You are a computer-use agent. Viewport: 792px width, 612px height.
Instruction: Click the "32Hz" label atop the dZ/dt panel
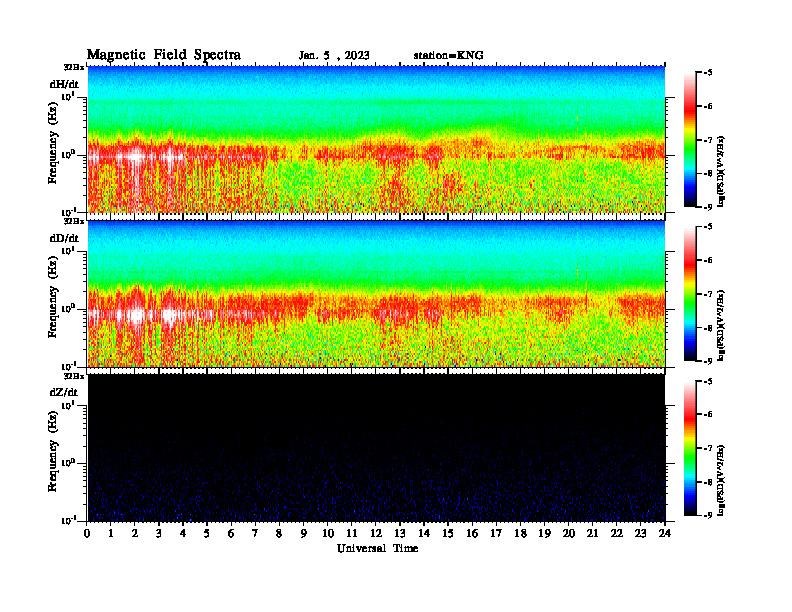click(74, 376)
